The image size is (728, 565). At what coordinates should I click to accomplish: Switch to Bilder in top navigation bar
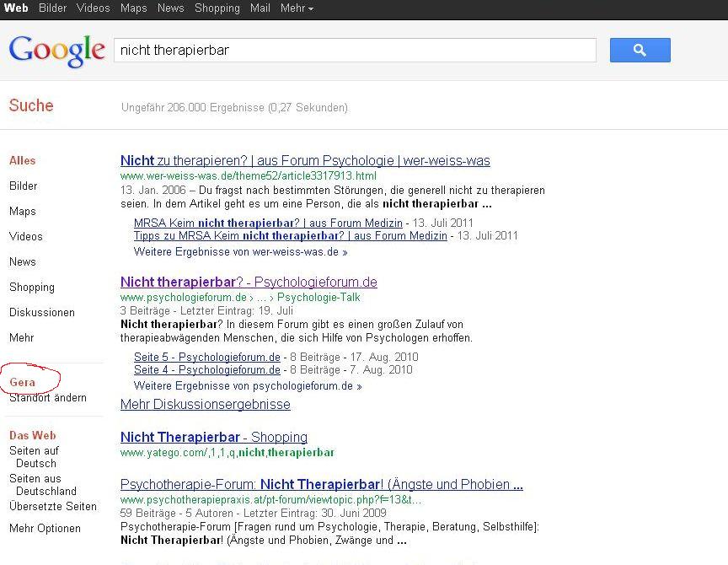click(53, 8)
